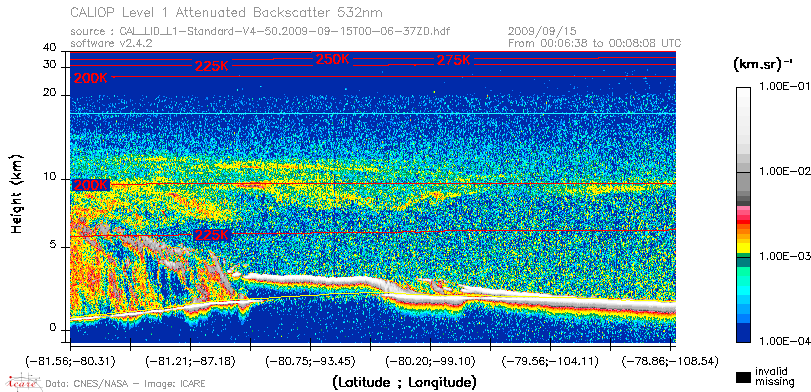Click the 'From 00:06:38 to 00:08:08 UTC' text
The height and width of the screenshot is (392, 811).
(x=594, y=43)
